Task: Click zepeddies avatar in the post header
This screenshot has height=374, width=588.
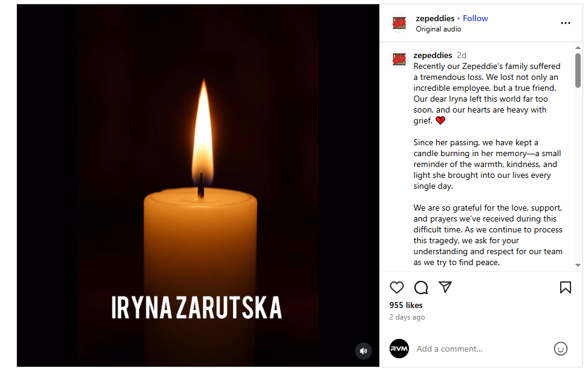Action: click(399, 23)
